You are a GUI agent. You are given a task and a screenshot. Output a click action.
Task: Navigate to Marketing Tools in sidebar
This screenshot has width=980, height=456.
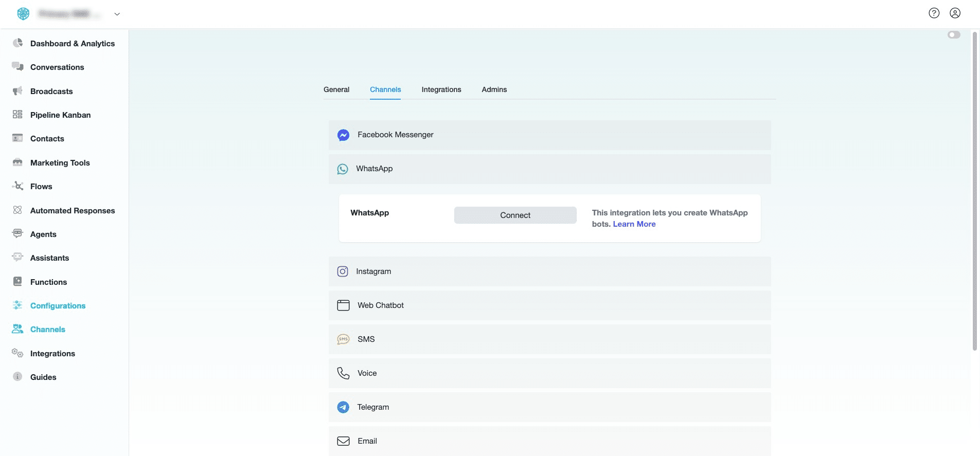[x=60, y=163]
